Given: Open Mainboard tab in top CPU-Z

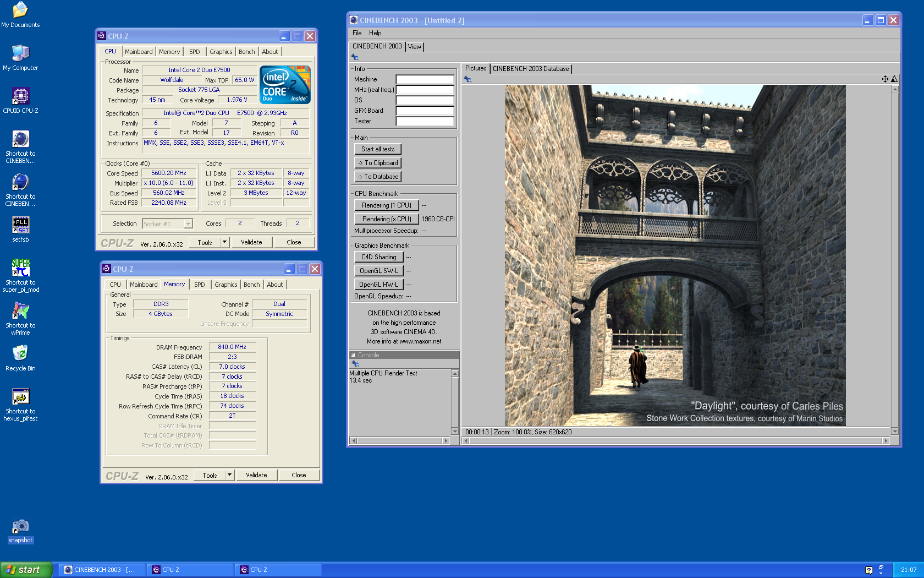Looking at the screenshot, I should [x=139, y=52].
